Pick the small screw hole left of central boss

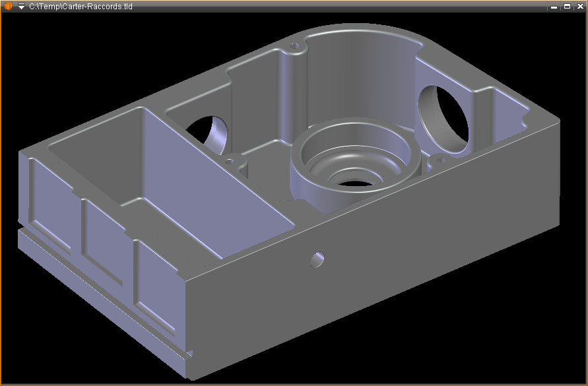click(x=230, y=160)
